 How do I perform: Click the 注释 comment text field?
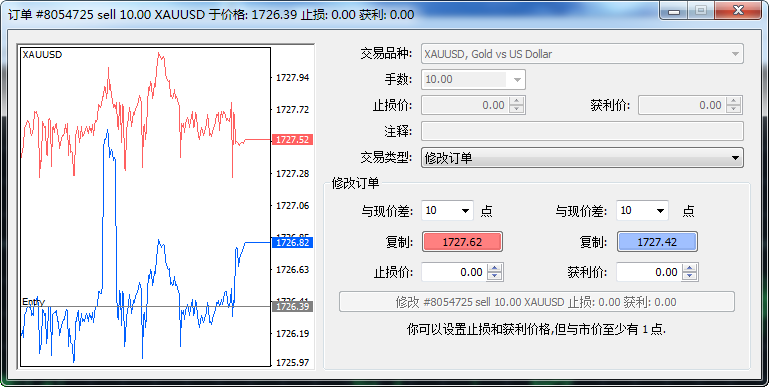(x=582, y=131)
